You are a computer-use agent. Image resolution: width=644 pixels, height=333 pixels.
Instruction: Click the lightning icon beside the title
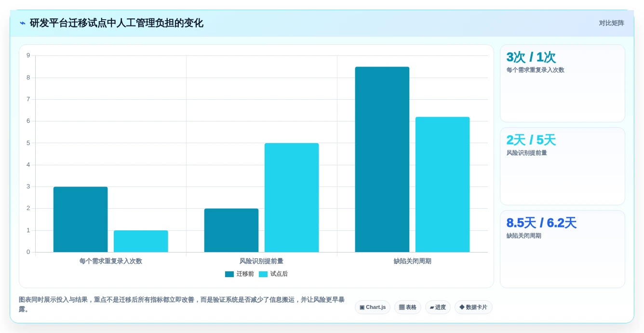pos(23,23)
